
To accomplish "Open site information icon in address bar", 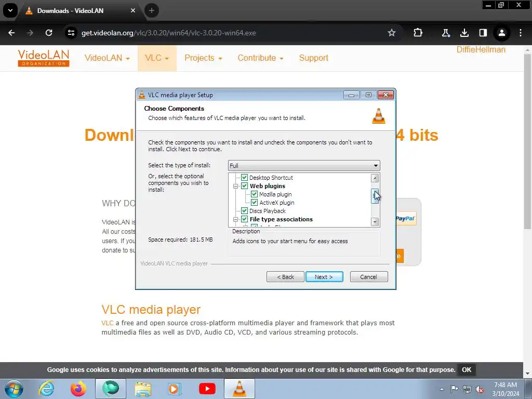I will click(x=71, y=33).
